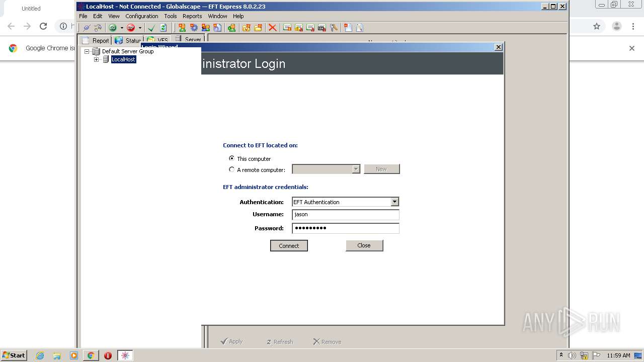Click the Apply button at the bottom
644x362 pixels.
click(231, 341)
